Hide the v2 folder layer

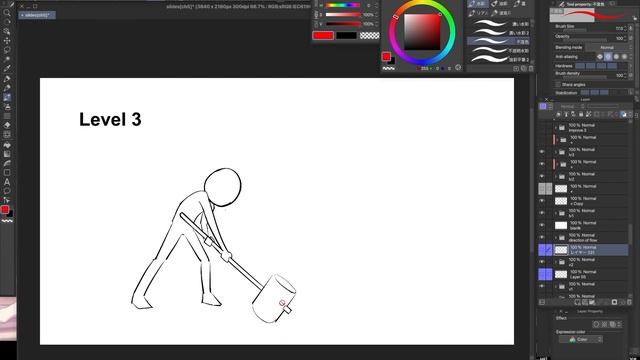[542, 262]
